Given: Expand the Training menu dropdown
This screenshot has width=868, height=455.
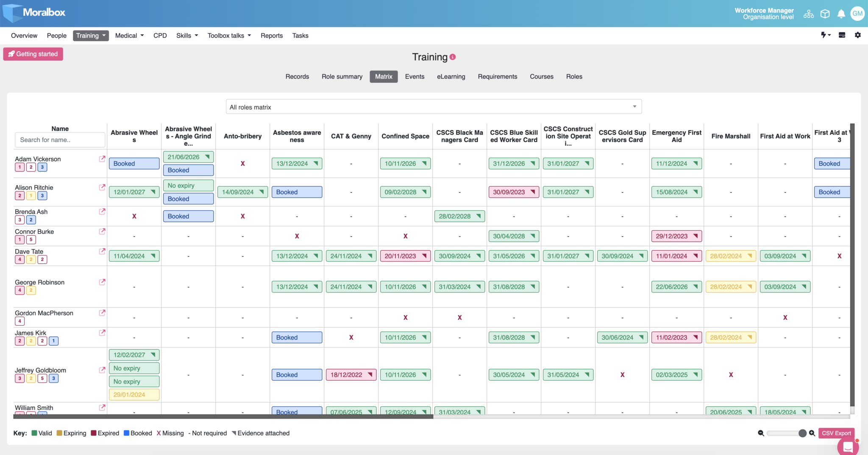Looking at the screenshot, I should point(91,35).
